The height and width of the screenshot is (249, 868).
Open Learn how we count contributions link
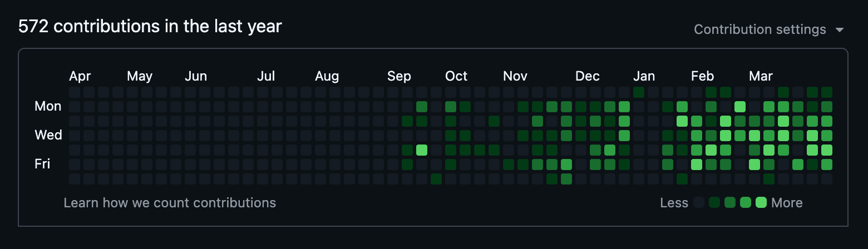click(170, 203)
